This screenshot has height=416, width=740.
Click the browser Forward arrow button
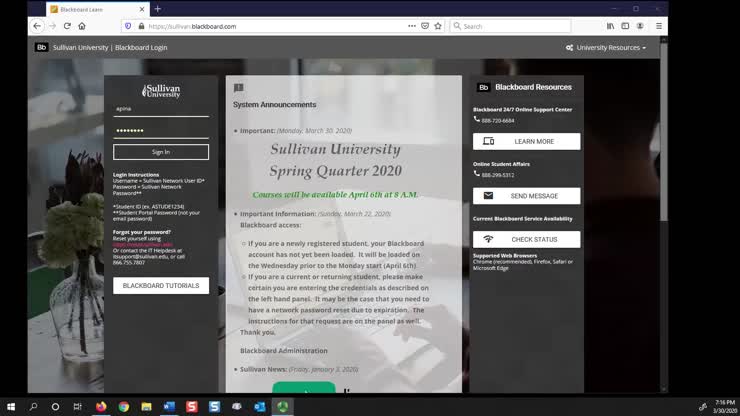[52, 26]
